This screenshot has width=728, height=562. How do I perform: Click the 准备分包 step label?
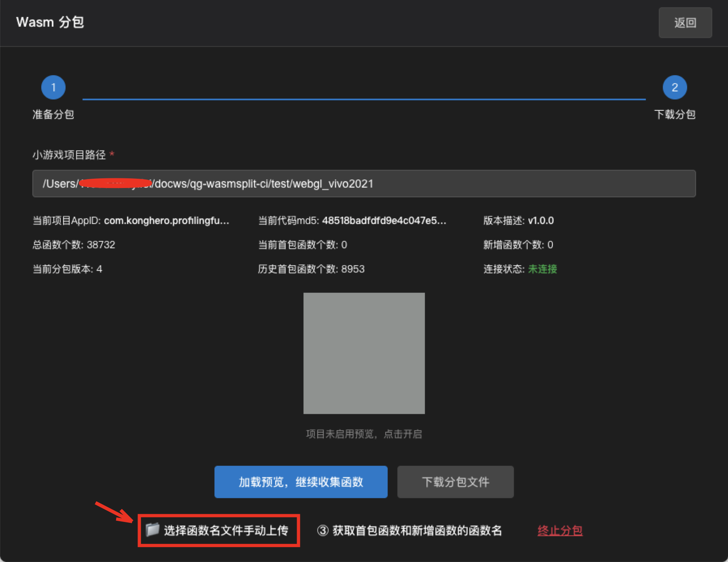(53, 114)
